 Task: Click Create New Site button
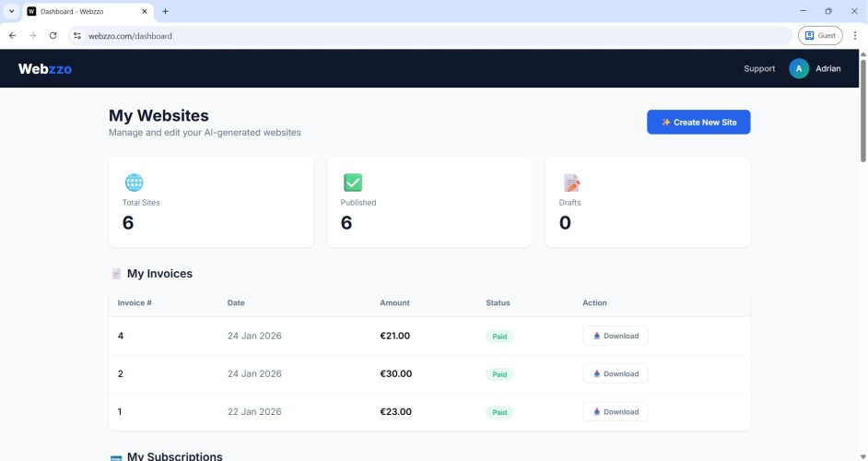[x=698, y=122]
